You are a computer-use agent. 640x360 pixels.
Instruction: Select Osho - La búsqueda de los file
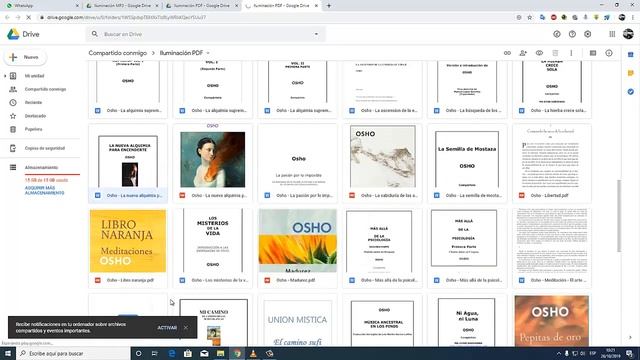click(x=467, y=90)
